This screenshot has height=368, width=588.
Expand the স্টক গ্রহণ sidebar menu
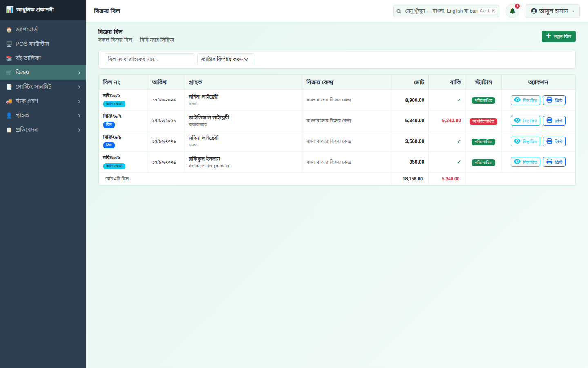43,101
